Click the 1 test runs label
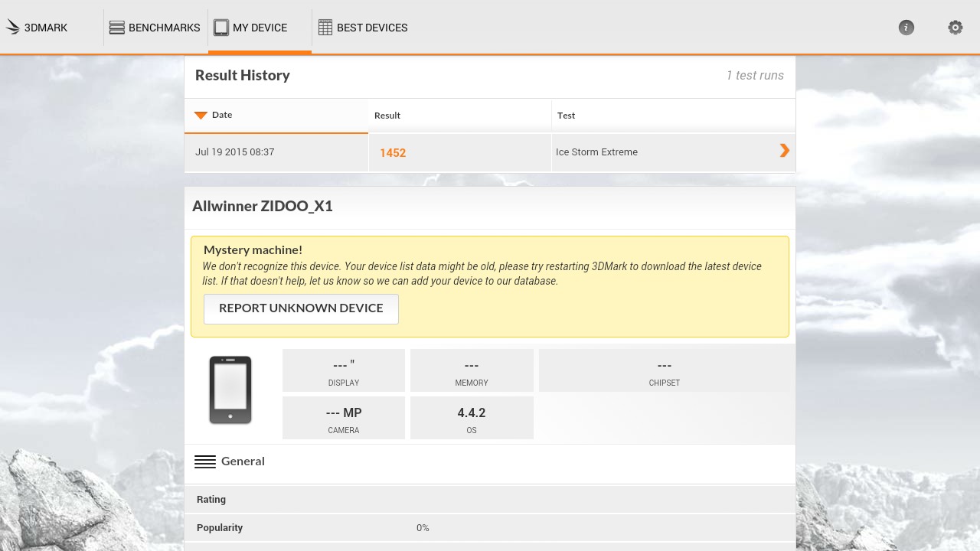The height and width of the screenshot is (551, 980). coord(755,75)
